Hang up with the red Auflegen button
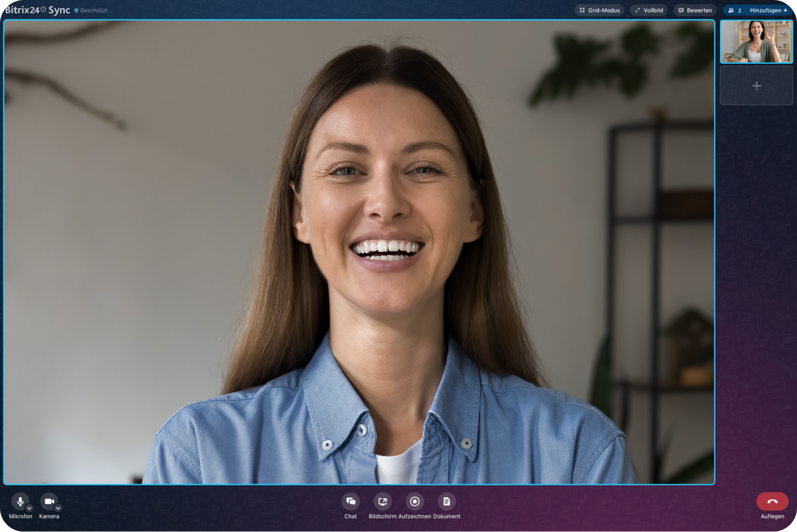797x532 pixels. (772, 501)
